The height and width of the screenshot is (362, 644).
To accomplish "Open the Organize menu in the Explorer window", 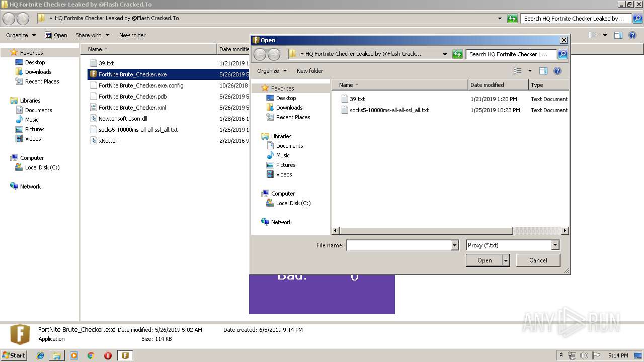I will pyautogui.click(x=21, y=35).
